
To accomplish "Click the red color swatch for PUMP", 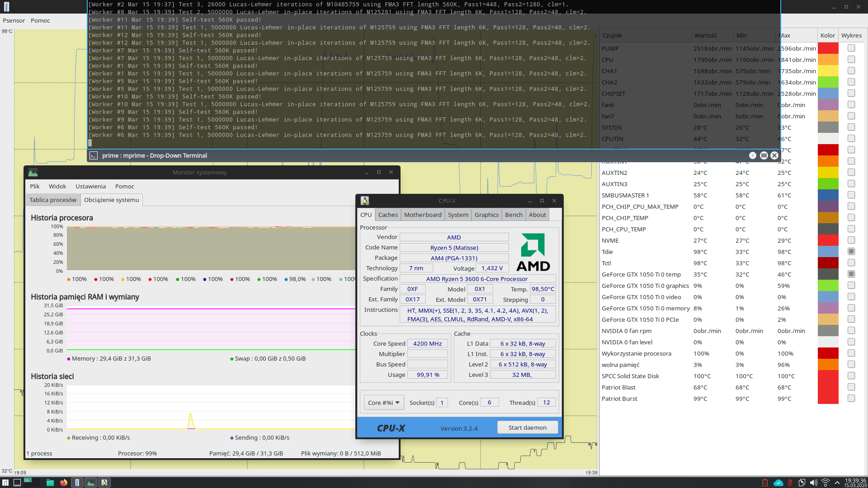I will [x=828, y=48].
